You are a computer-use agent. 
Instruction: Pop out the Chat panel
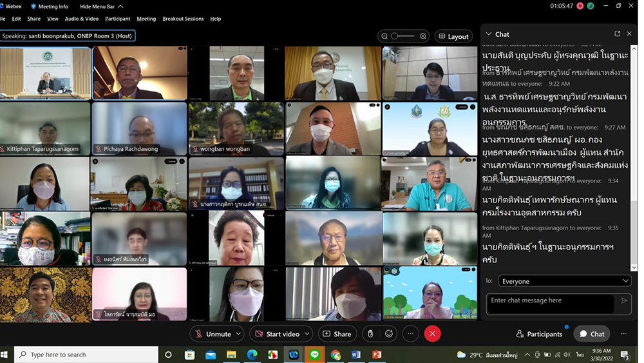click(x=618, y=34)
